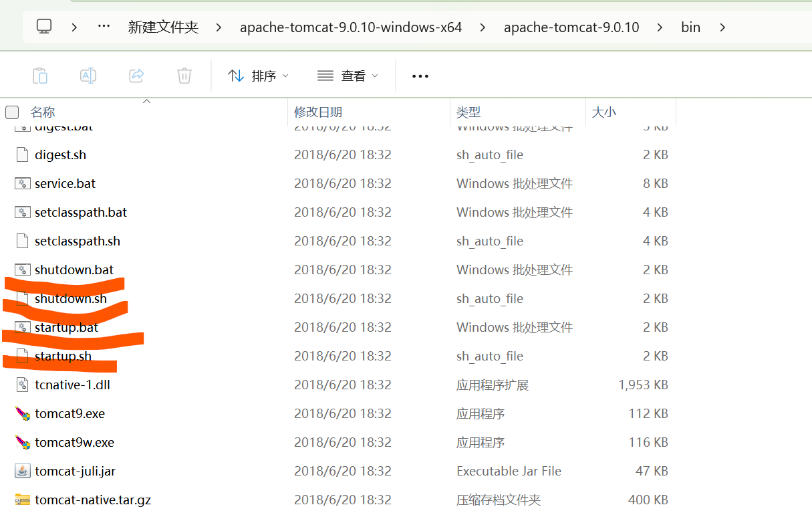This screenshot has width=812, height=517.
Task: Click the tomcat-juli.jar Java icon
Action: click(x=23, y=471)
